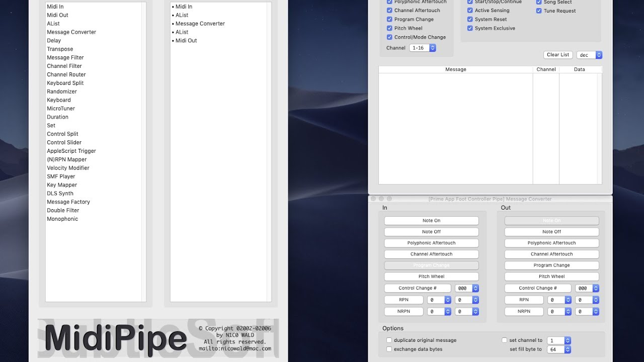
Task: Select Polyphonic Aftertouch in the Out section
Action: 551,243
